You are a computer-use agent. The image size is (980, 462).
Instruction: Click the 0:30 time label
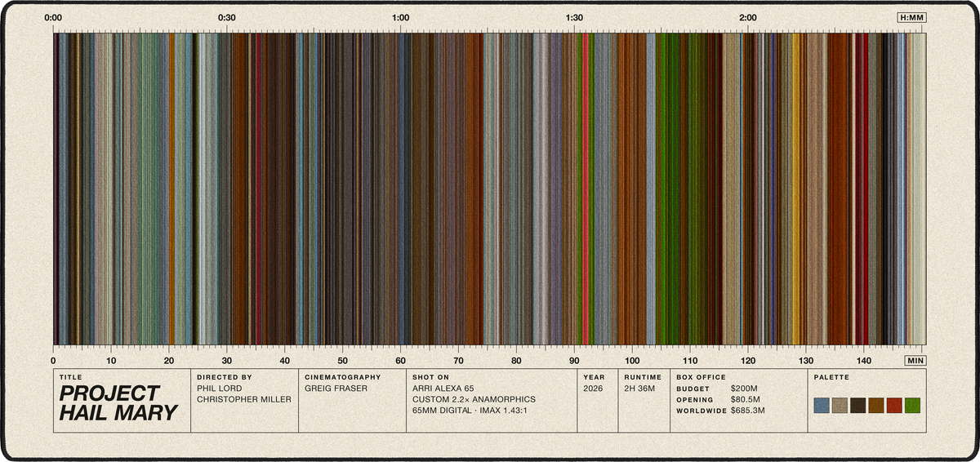[227, 17]
